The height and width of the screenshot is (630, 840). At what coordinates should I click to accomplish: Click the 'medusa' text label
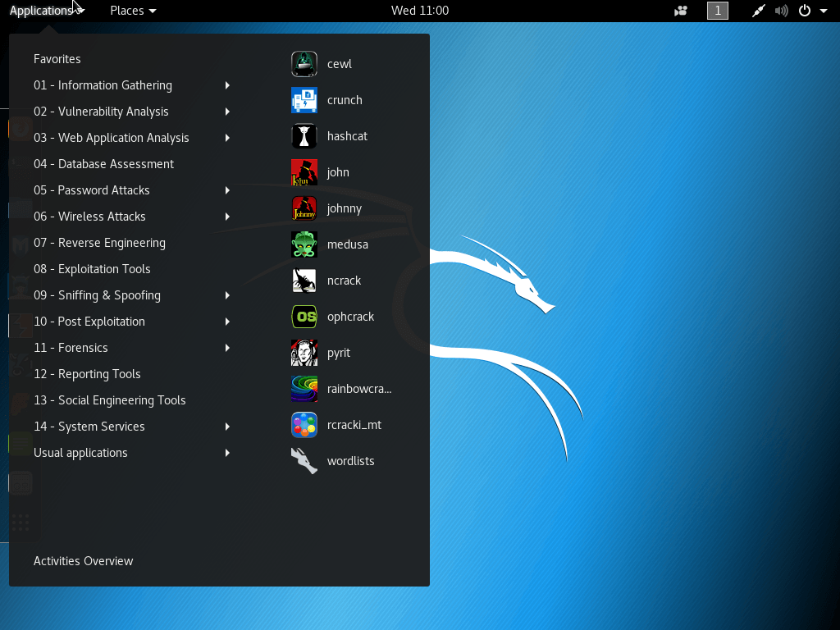(x=348, y=244)
